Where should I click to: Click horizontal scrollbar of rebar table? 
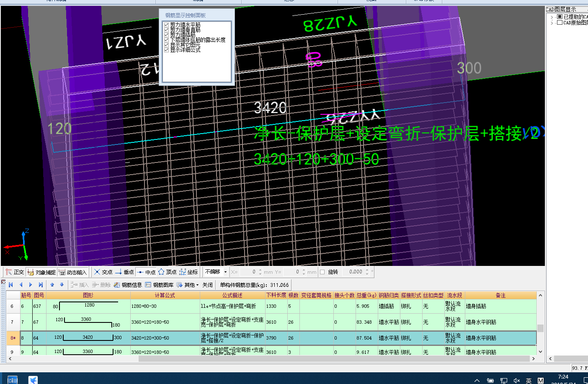pos(334,359)
